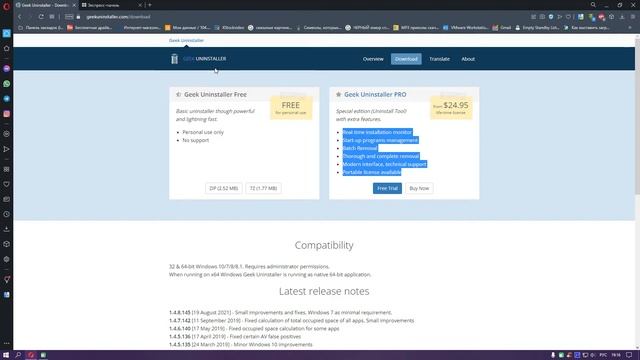
Task: Click 'Batch Removal' feature text
Action: tap(360, 148)
